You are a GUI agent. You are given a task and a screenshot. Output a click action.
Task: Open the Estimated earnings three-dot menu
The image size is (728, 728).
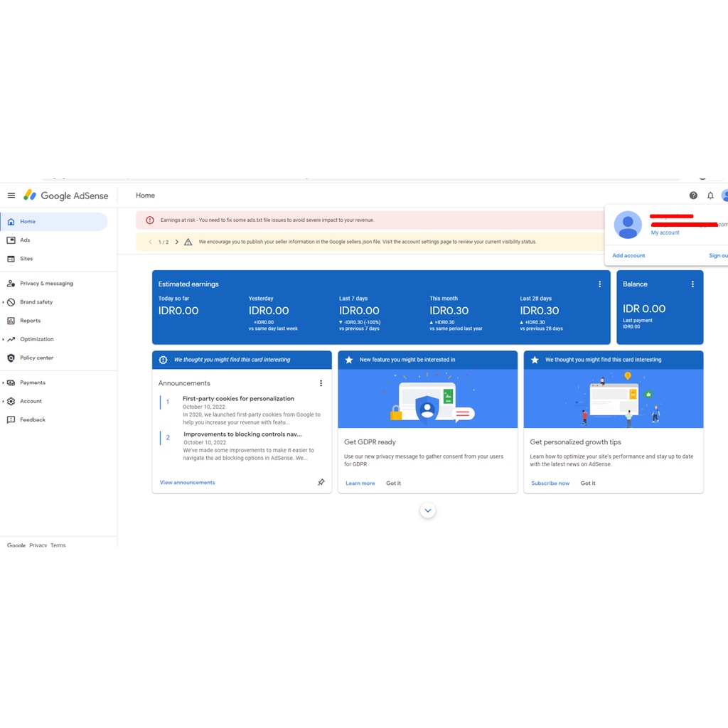[599, 284]
